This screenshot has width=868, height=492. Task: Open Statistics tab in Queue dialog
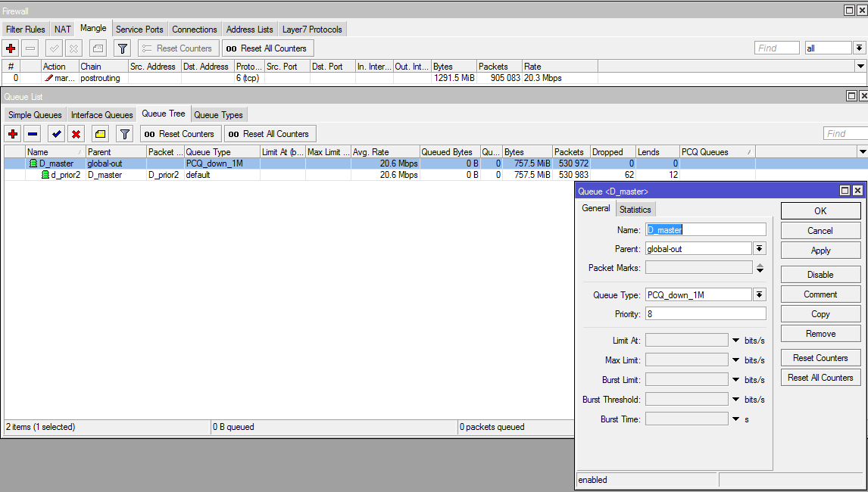[x=635, y=209]
